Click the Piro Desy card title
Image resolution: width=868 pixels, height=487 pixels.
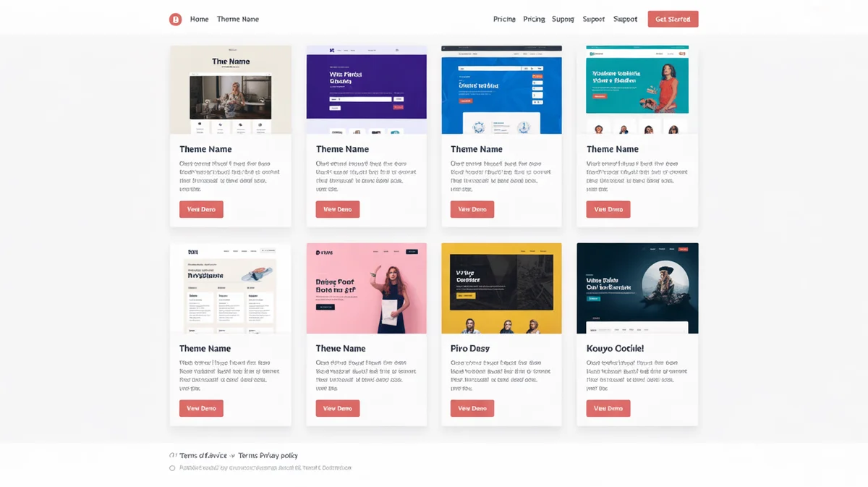click(470, 348)
